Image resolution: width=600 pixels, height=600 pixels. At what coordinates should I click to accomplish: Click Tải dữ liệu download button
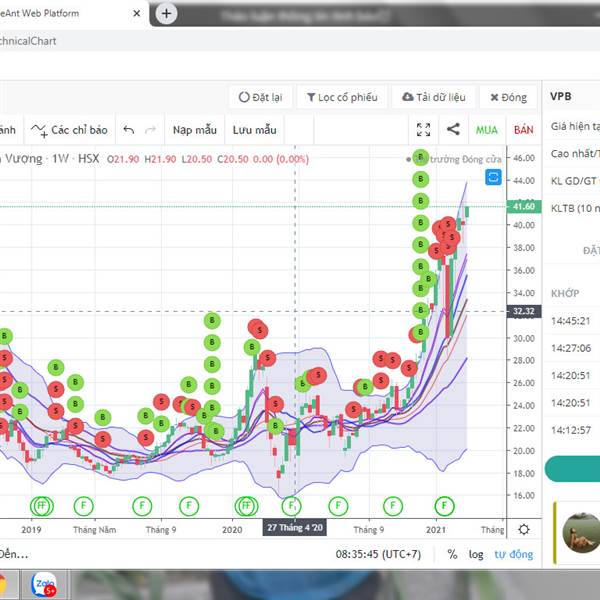pyautogui.click(x=434, y=97)
